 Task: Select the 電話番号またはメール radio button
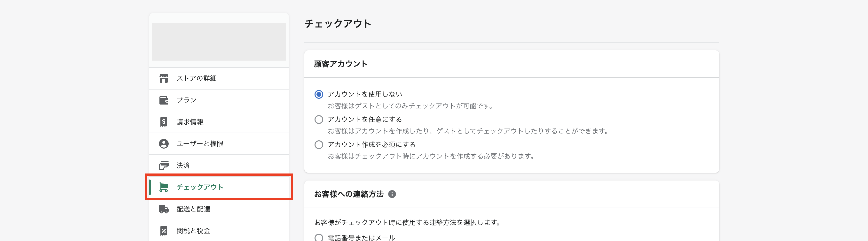(319, 238)
